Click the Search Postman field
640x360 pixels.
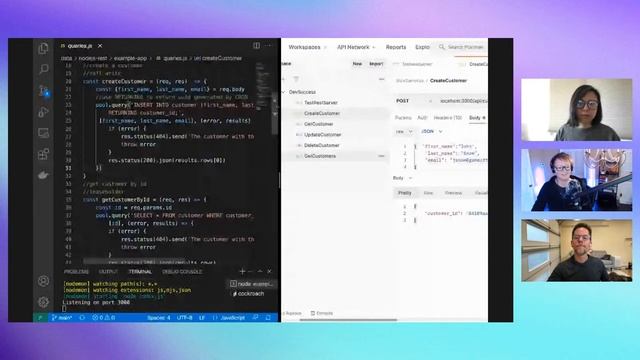pyautogui.click(x=461, y=47)
